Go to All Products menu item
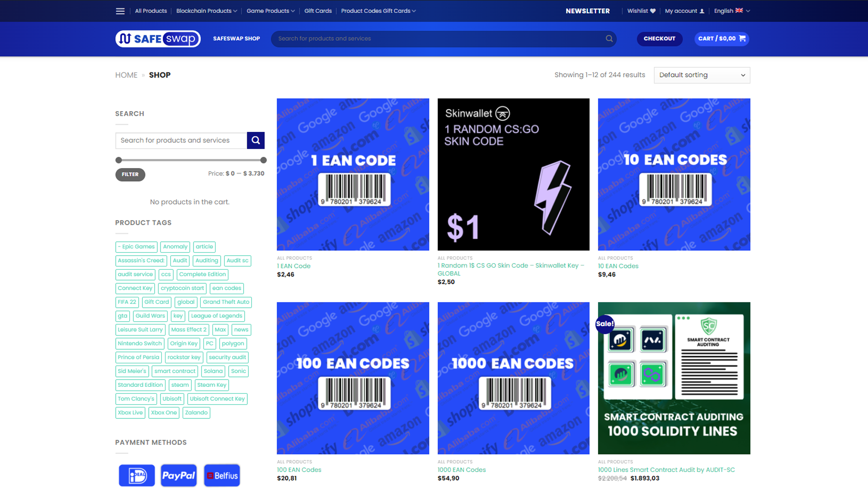The image size is (868, 488). [x=151, y=11]
